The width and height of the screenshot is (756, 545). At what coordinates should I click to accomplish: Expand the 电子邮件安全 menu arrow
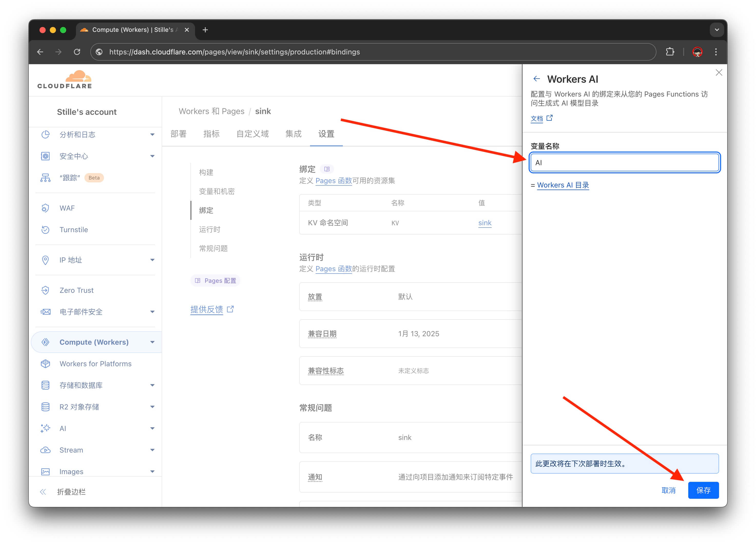point(152,312)
